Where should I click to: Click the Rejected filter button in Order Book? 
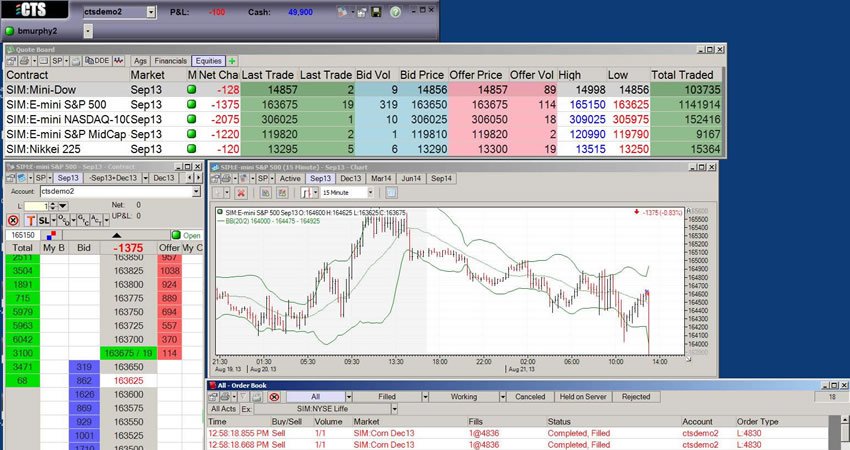pos(636,397)
